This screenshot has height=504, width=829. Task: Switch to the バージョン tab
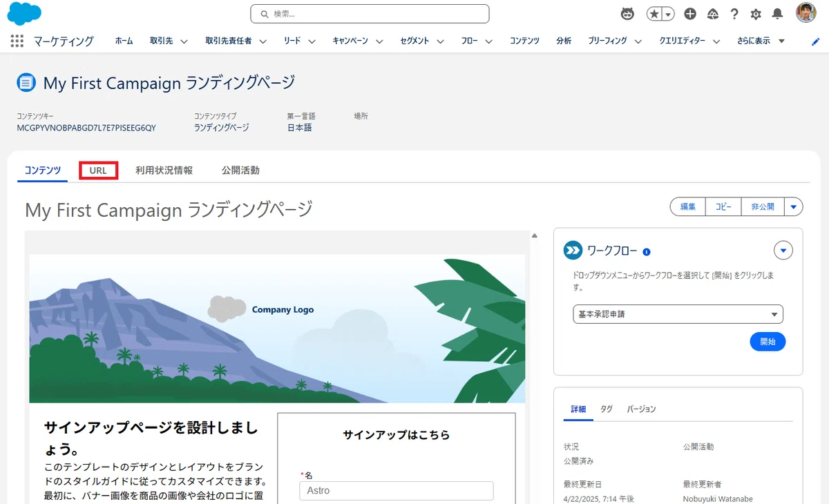[642, 409]
